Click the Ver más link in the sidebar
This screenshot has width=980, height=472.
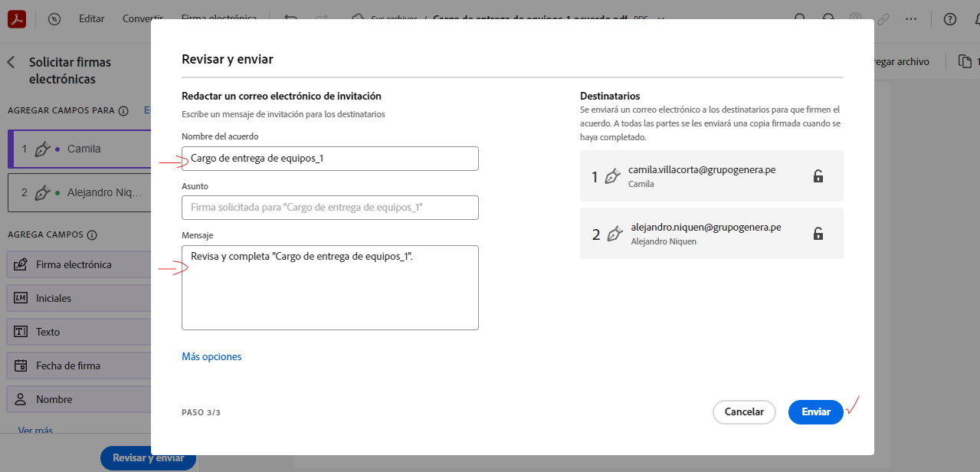pyautogui.click(x=35, y=431)
